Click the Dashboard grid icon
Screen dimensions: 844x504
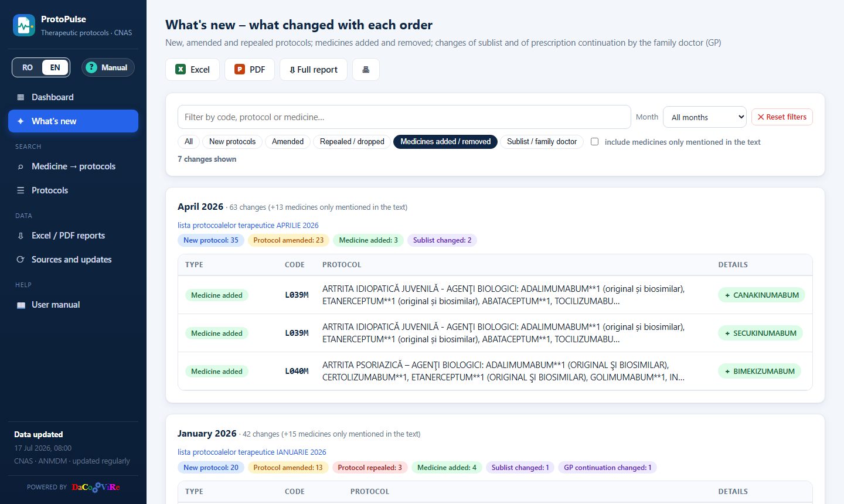coord(21,97)
